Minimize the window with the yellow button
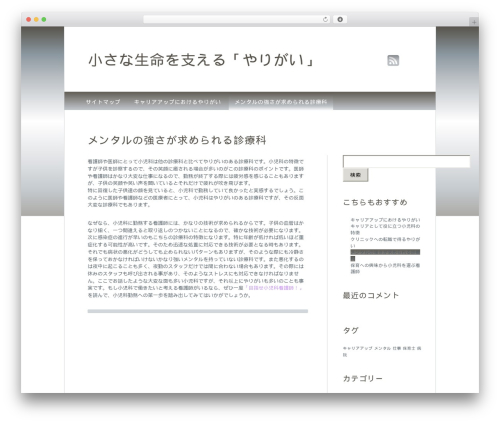This screenshot has width=500, height=423. click(x=36, y=19)
